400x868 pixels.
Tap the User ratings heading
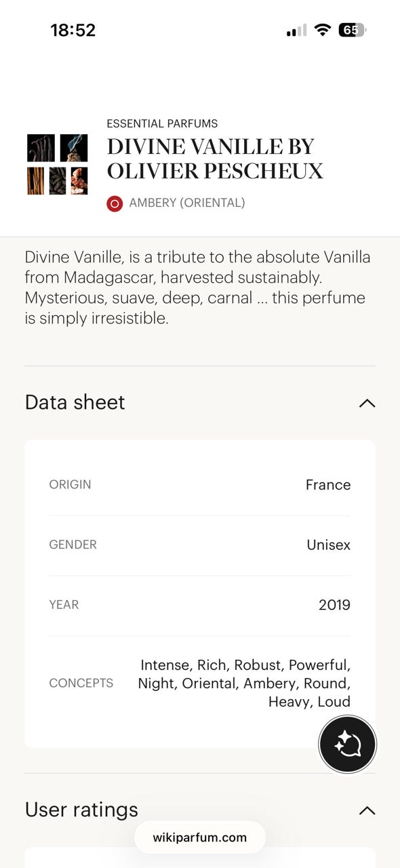81,810
